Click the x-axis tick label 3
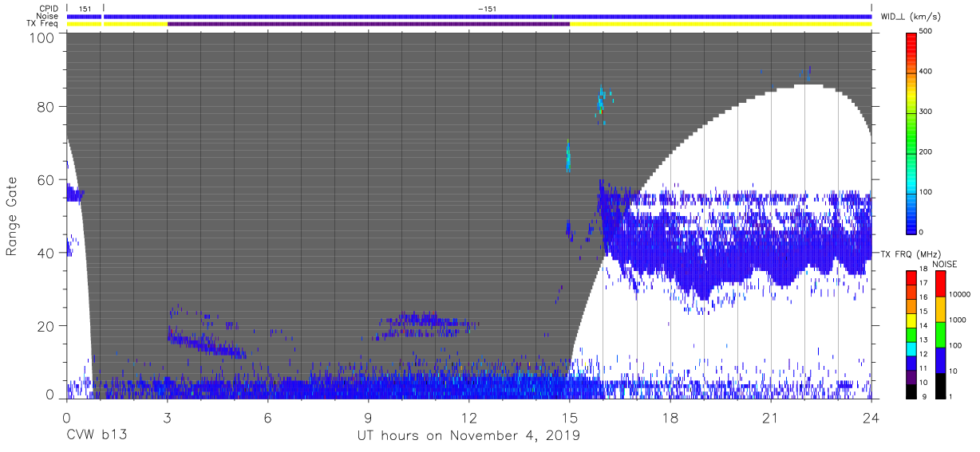This screenshot has width=980, height=452. click(167, 418)
